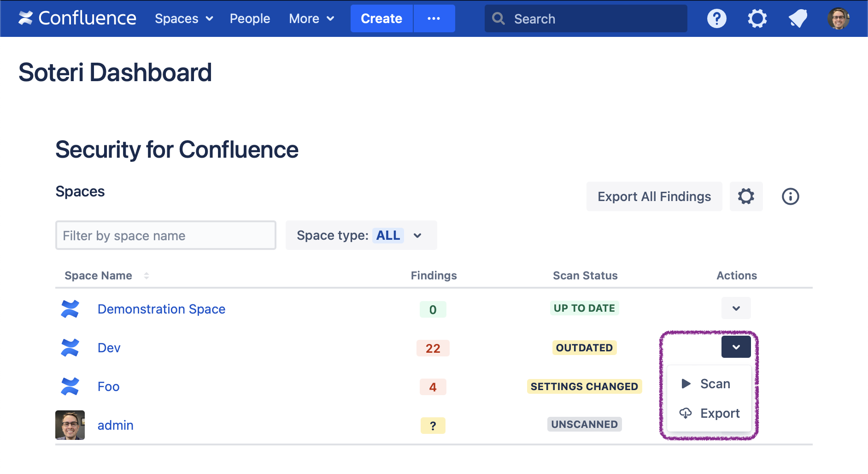Click the Demonstration Space logo icon

[x=70, y=309]
